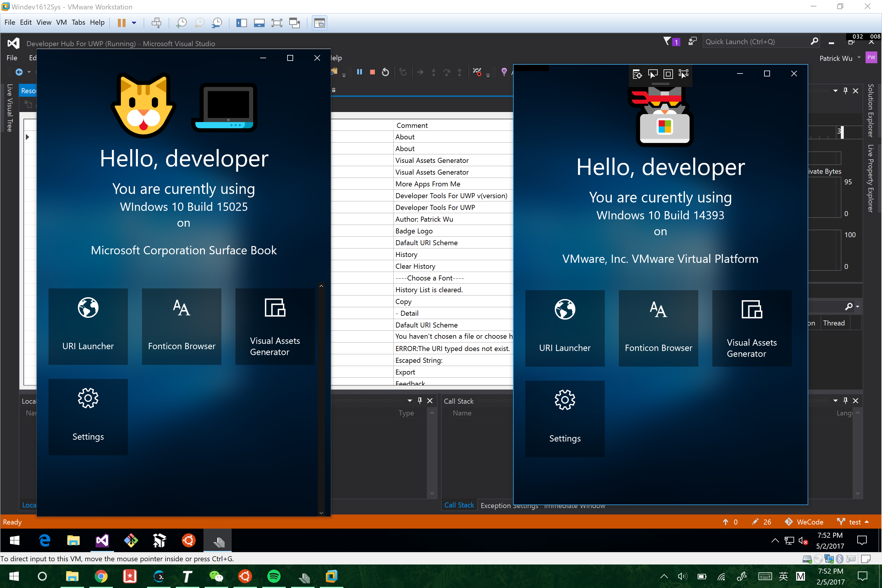Open Fonticon Browser tile in VMware Platform window
Screen dimensions: 882x588
659,328
